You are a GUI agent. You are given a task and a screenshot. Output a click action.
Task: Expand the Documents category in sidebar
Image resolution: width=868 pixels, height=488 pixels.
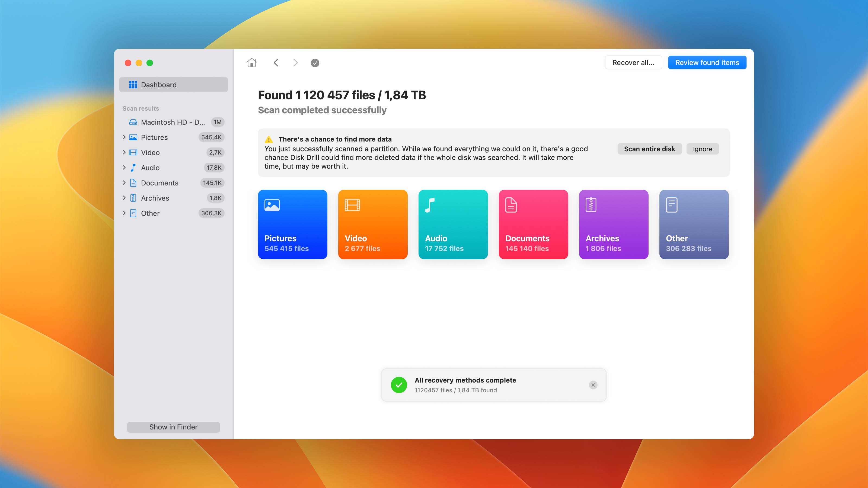(124, 182)
